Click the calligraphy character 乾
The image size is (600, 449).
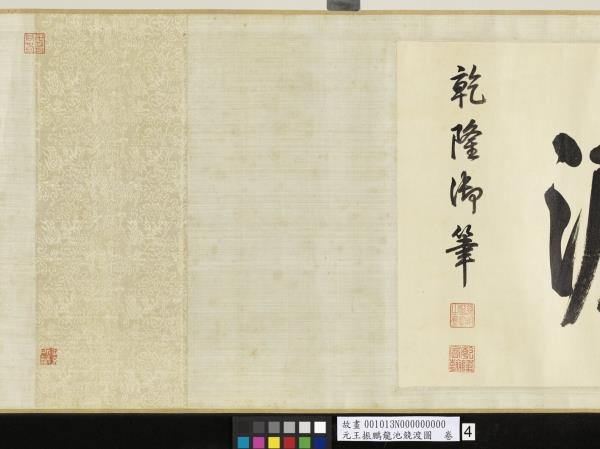coord(467,87)
